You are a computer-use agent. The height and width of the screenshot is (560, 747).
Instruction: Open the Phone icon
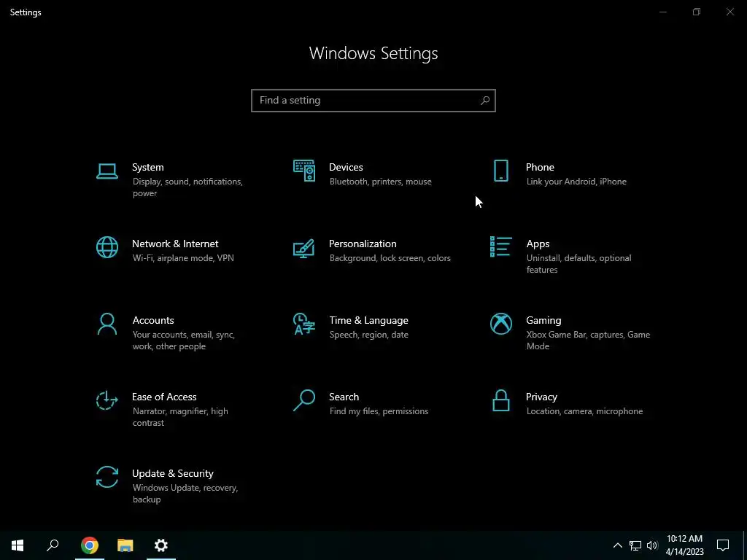pyautogui.click(x=500, y=171)
